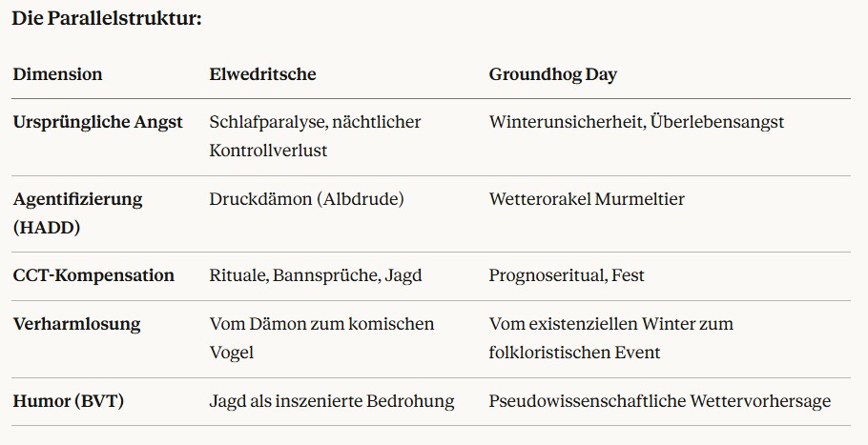Select the 'Humor (BVT)' row label
This screenshot has height=445, width=868.
pyautogui.click(x=69, y=401)
